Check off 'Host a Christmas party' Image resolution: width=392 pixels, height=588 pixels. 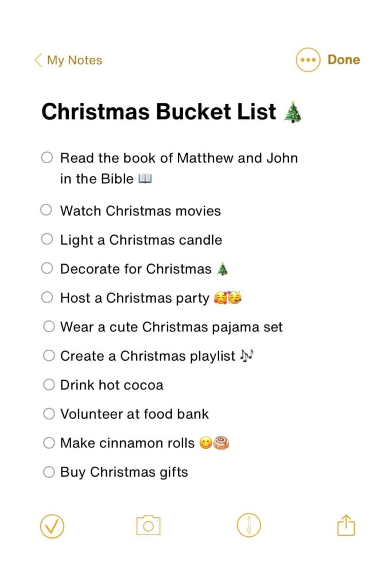point(46,297)
